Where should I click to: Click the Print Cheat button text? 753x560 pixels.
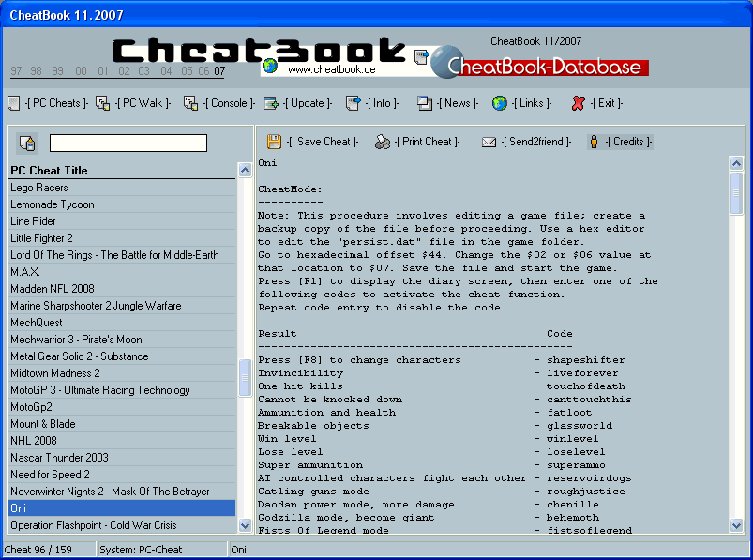(427, 142)
